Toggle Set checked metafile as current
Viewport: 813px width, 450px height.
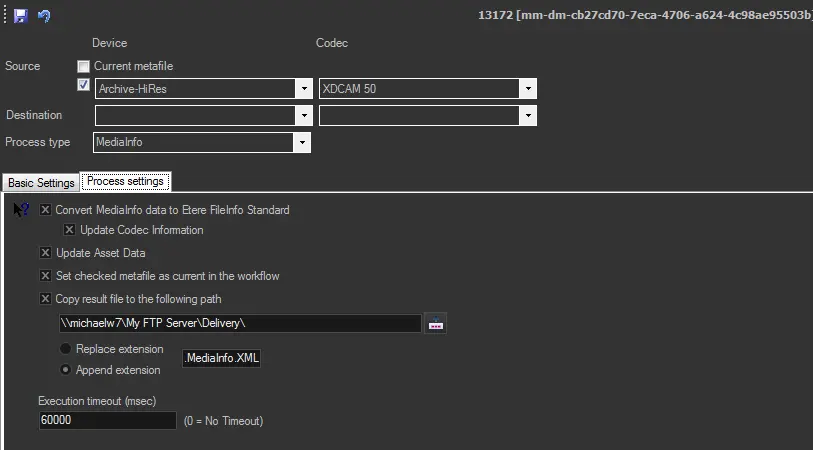point(45,276)
